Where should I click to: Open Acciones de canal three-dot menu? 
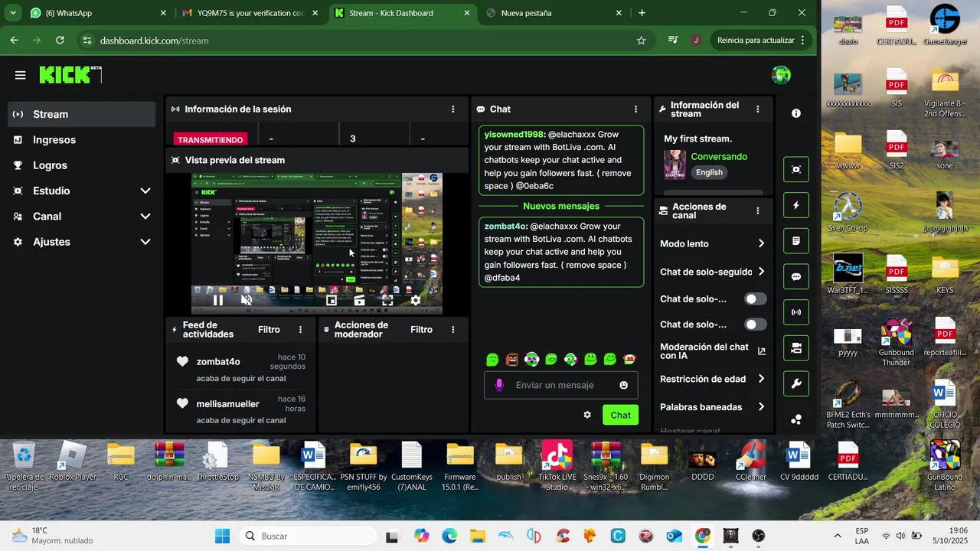tap(758, 210)
